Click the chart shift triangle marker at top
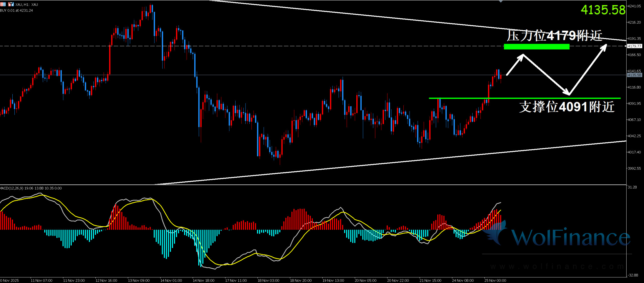644x283 pixels. (x=501, y=1)
